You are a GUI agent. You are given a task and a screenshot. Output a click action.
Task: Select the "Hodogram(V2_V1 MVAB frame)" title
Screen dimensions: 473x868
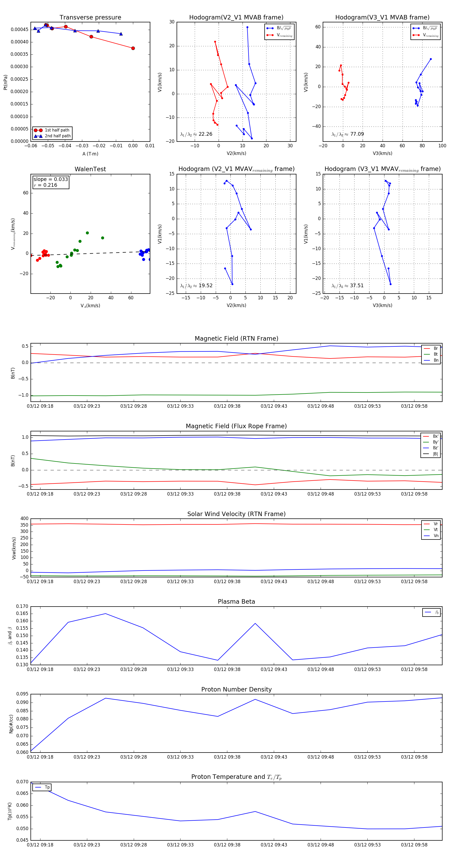236,18
